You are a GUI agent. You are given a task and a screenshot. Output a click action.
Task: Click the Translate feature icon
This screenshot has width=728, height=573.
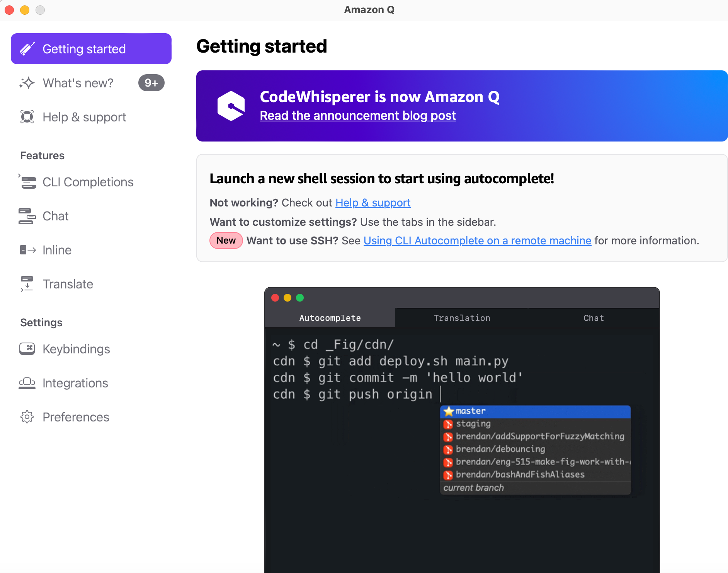click(27, 284)
